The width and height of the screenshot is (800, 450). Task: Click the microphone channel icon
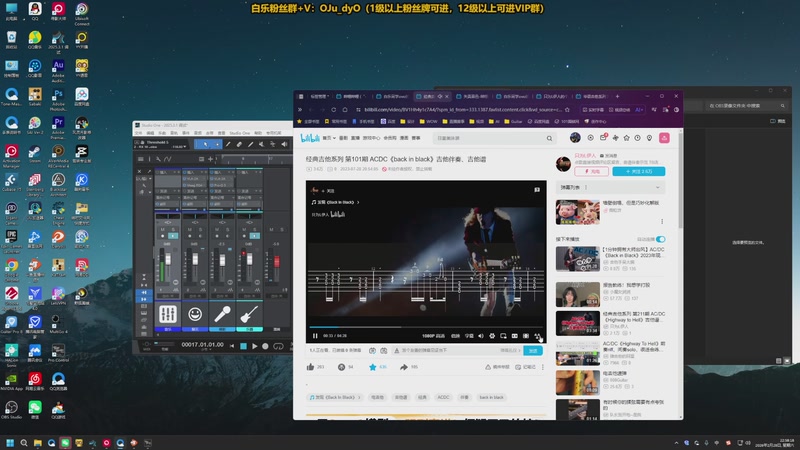(x=222, y=314)
